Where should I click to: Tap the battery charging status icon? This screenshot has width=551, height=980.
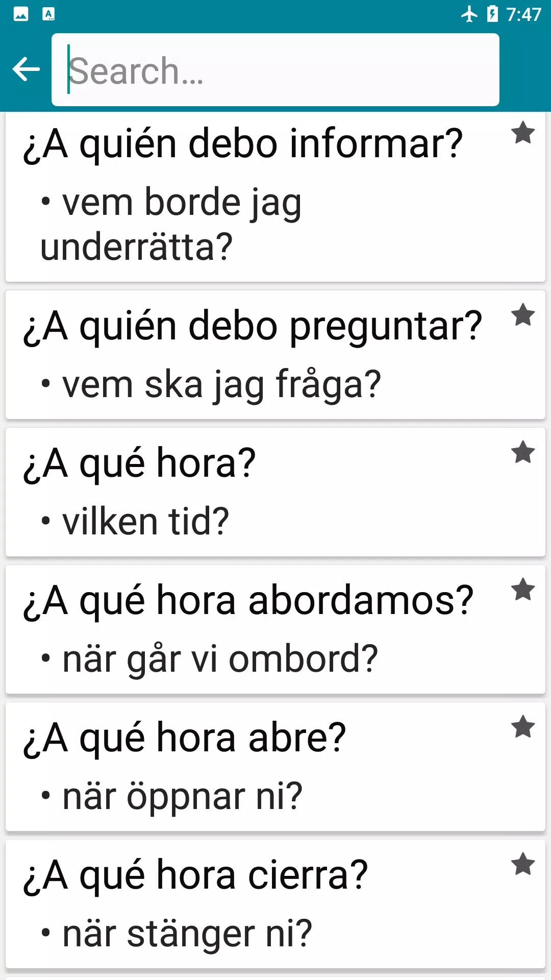tap(492, 14)
